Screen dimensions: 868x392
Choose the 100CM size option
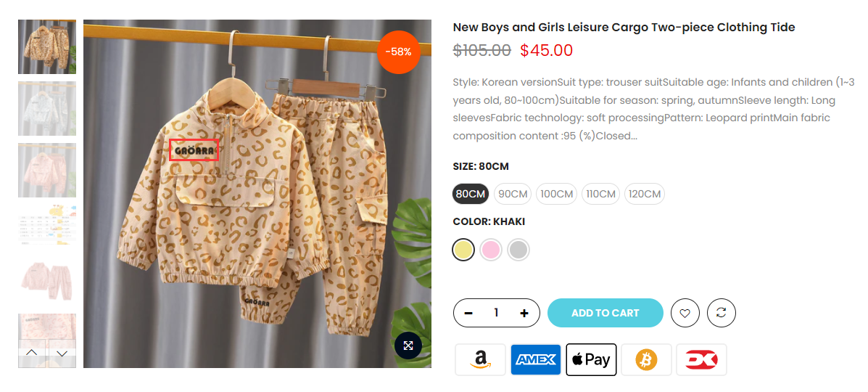pos(556,194)
